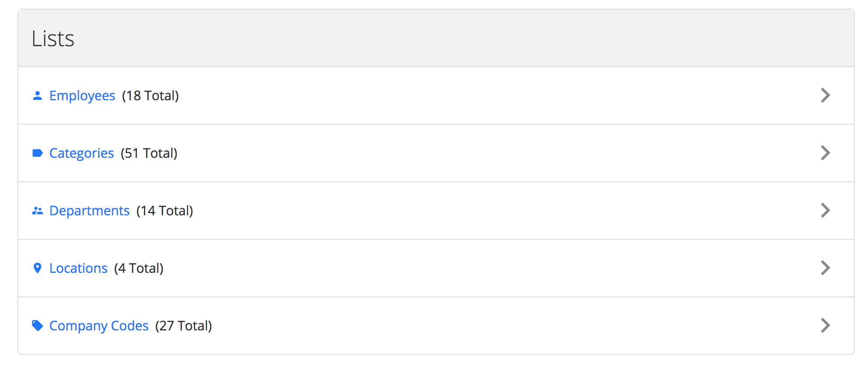Click the Locations row chevron arrow
Screen dimensions: 868x367
click(825, 268)
